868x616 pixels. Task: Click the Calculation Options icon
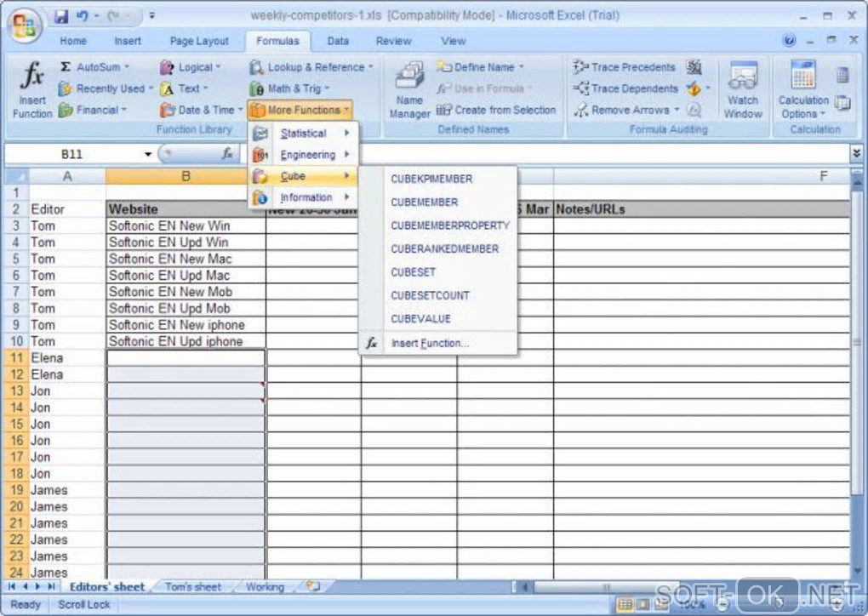(x=802, y=75)
